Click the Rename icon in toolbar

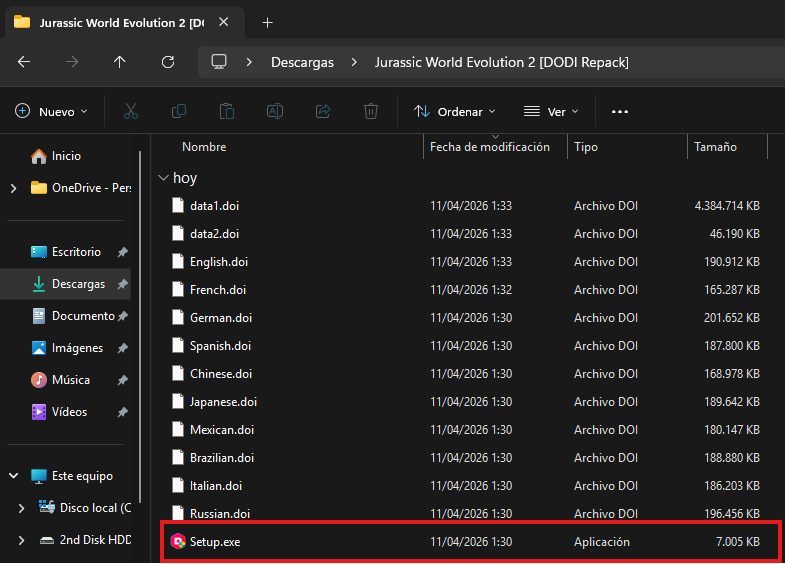(x=275, y=111)
